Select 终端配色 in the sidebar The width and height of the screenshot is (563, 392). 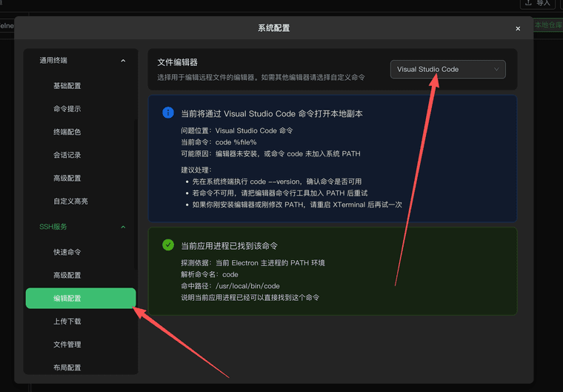pyautogui.click(x=67, y=132)
